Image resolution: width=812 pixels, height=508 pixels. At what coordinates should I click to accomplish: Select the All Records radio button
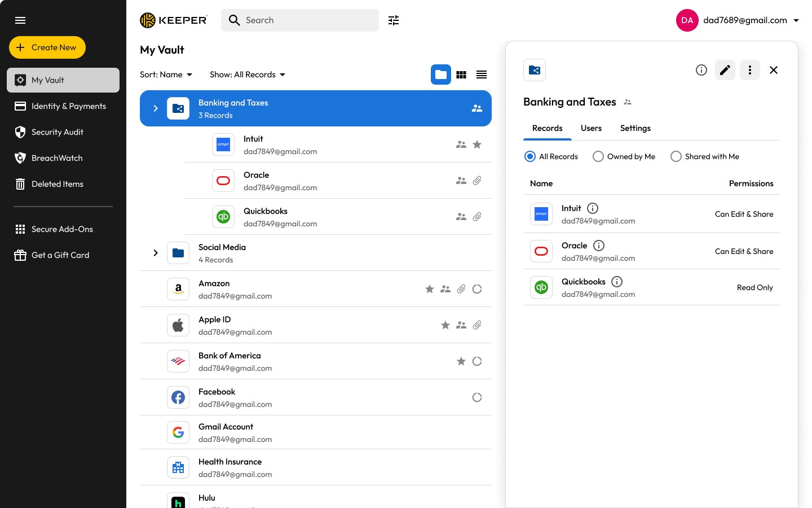(529, 156)
